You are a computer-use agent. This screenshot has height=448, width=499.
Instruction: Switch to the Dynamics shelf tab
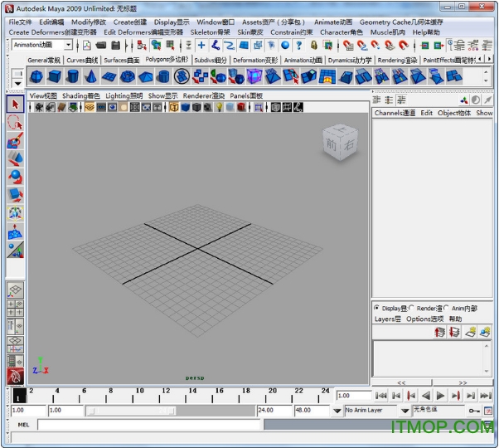(x=350, y=61)
